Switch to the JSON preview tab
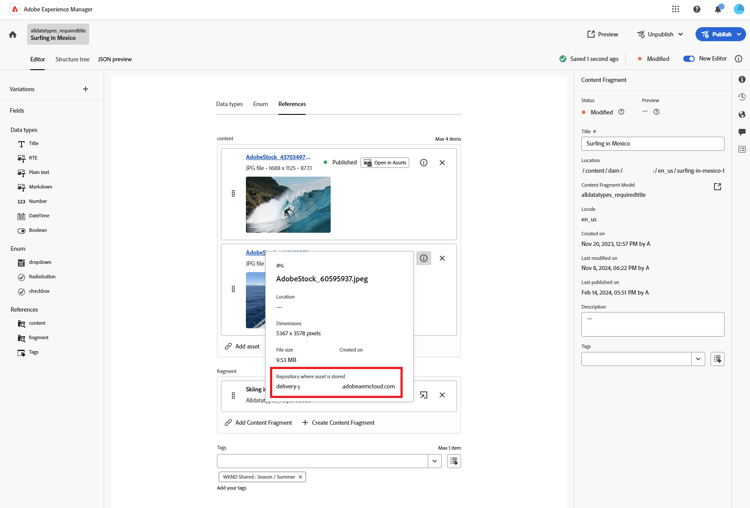 (x=115, y=59)
